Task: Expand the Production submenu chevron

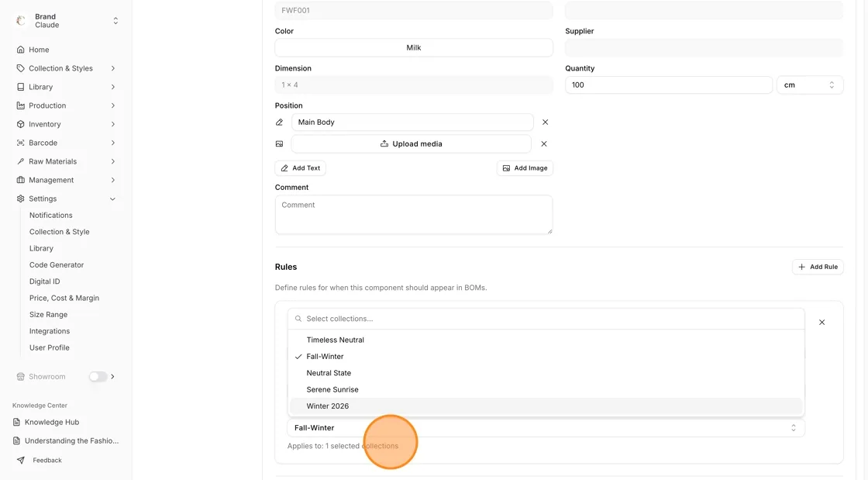Action: pos(113,105)
